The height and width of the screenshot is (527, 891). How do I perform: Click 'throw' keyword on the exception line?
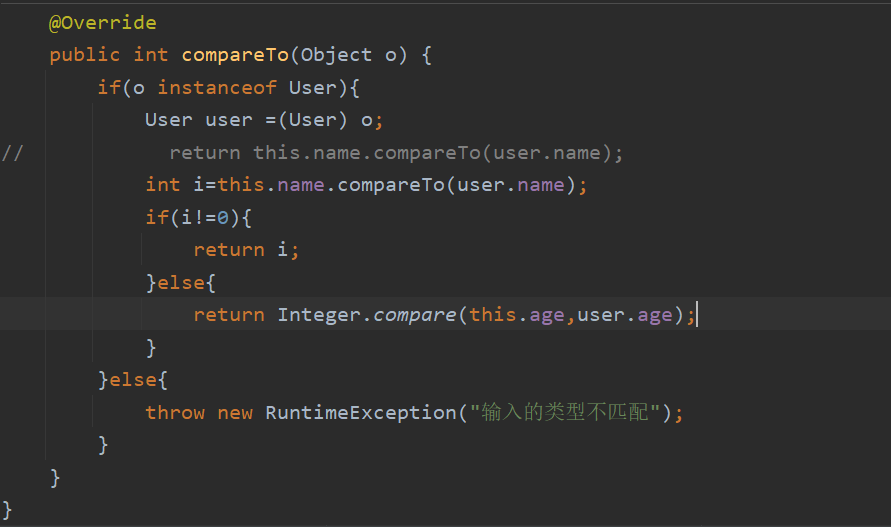pyautogui.click(x=175, y=413)
